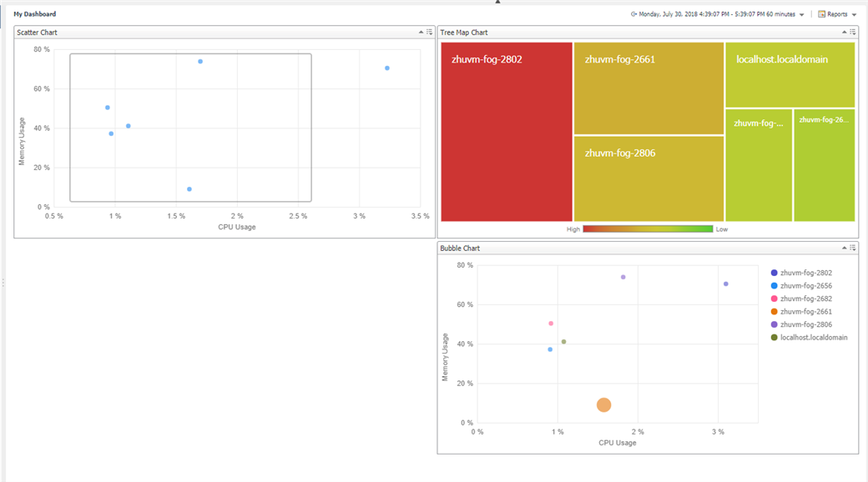Select the truncated zhuvm-fog-... tree map tile
Image resolution: width=868 pixels, height=482 pixels.
759,165
